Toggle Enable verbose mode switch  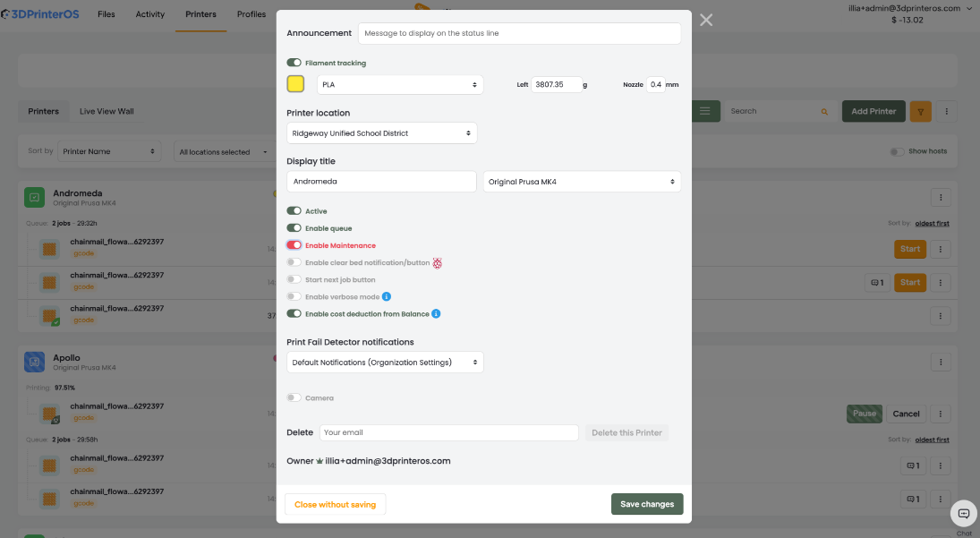click(294, 296)
